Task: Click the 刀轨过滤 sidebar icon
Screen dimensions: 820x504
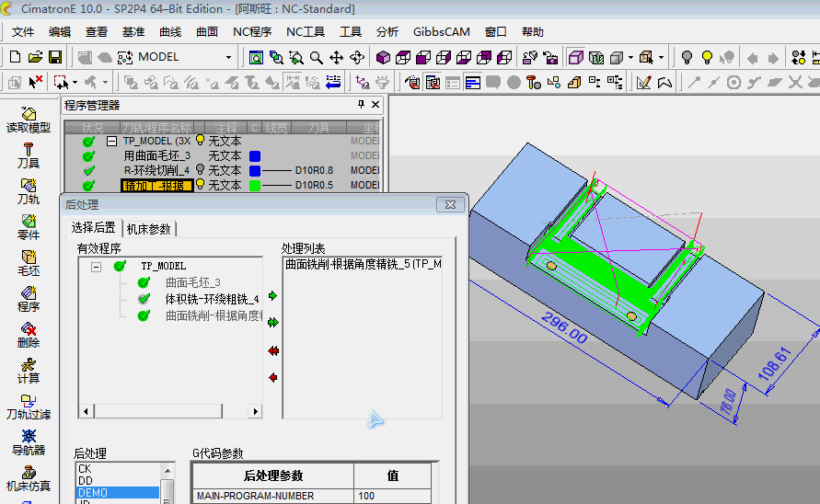Action: pyautogui.click(x=29, y=407)
